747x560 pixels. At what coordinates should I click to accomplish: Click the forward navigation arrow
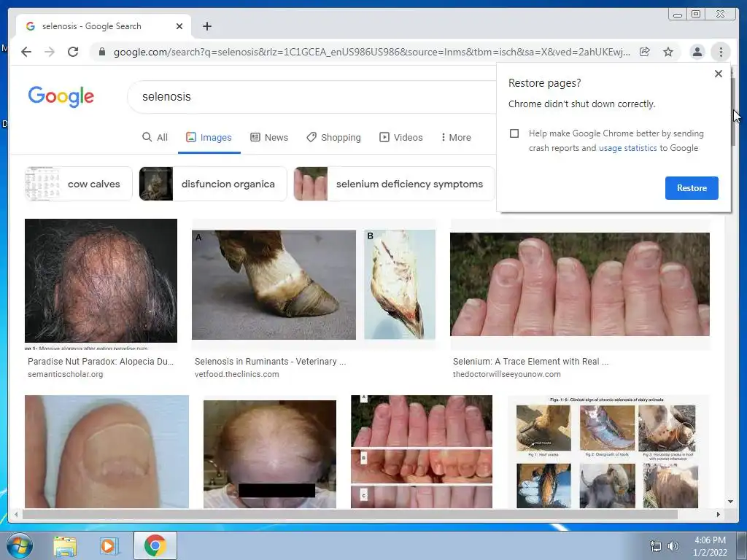50,52
